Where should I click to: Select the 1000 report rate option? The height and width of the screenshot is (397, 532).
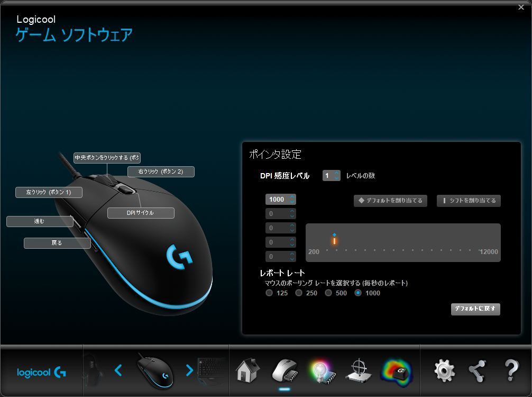tap(358, 293)
